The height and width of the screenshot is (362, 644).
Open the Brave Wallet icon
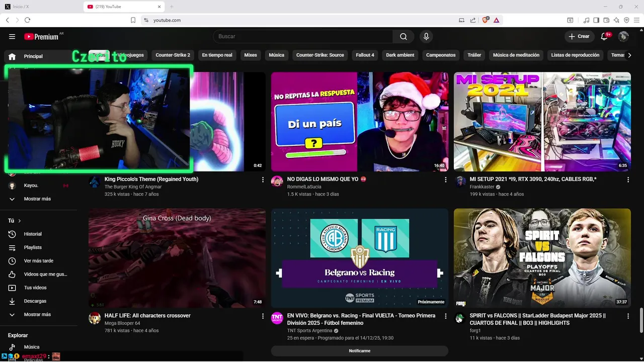[x=606, y=20]
